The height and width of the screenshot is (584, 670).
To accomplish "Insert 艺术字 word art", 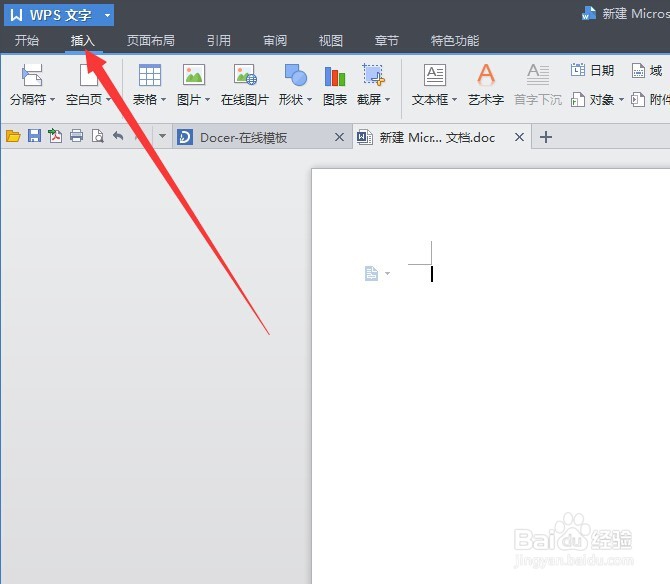I will (x=486, y=85).
